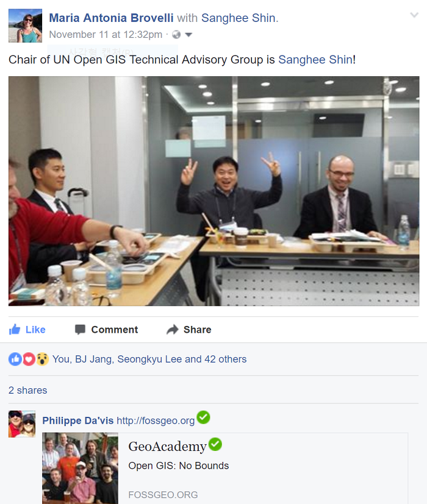Show the 2 shares list
This screenshot has height=504, width=427.
tap(27, 390)
